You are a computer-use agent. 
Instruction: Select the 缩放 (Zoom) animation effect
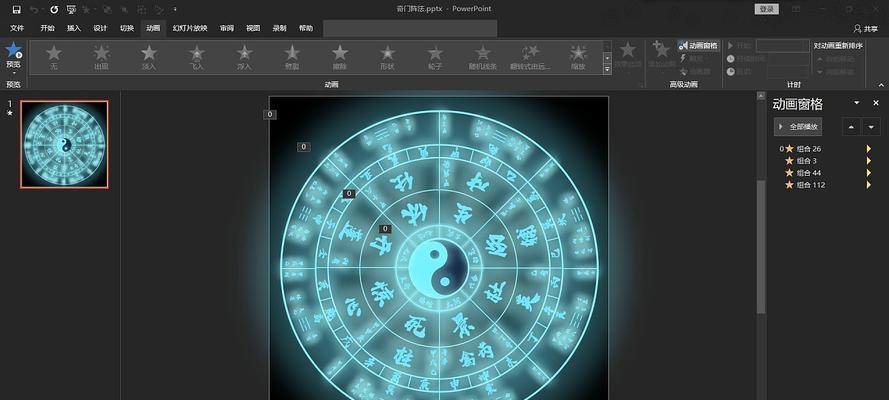(x=578, y=57)
